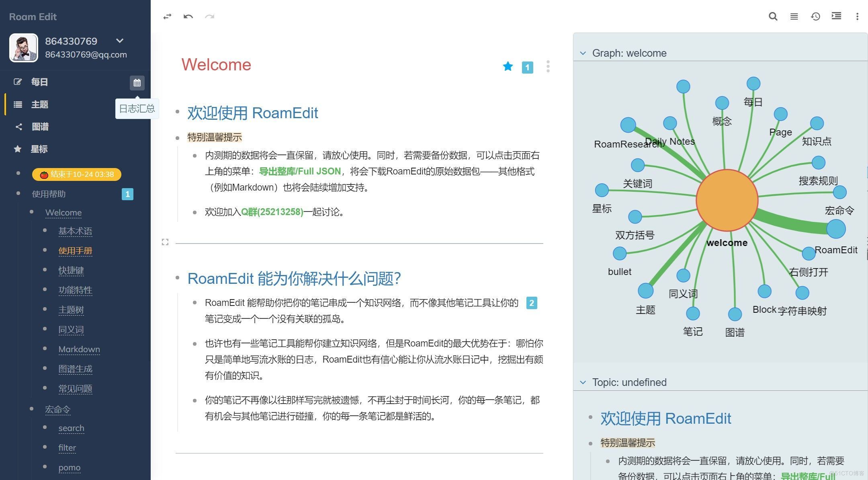Click the blue badge 1 beside Welcome title
868x480 pixels.
point(527,67)
